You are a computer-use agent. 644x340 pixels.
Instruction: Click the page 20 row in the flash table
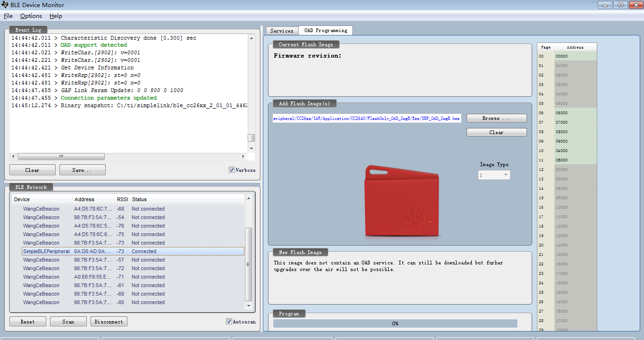click(x=567, y=245)
